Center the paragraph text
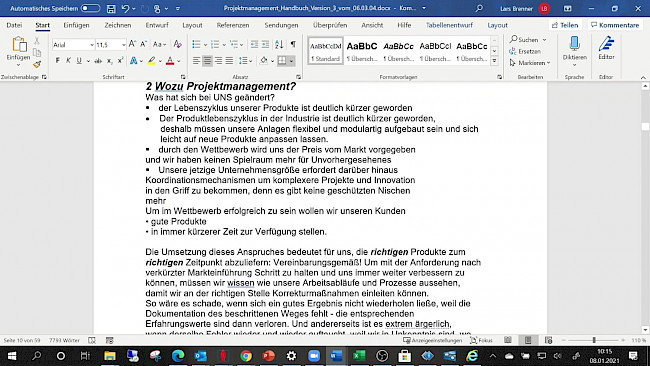The height and width of the screenshot is (366, 650). 207,61
